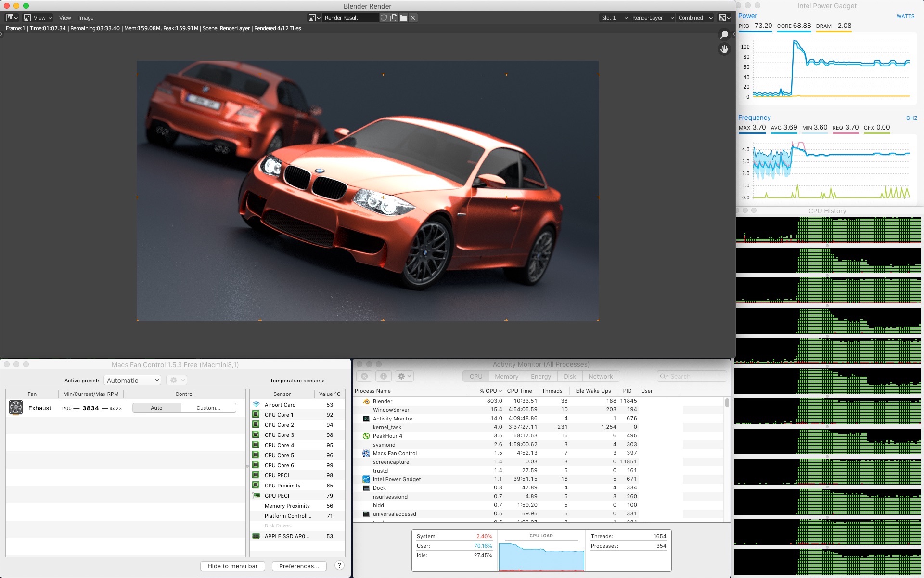The image size is (924, 578).
Task: Select Auto fan control mode
Action: tap(156, 408)
